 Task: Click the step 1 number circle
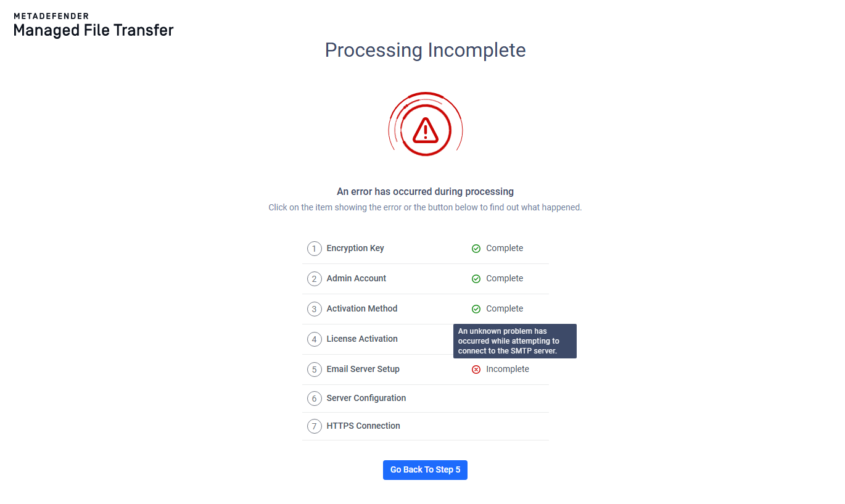pos(315,249)
